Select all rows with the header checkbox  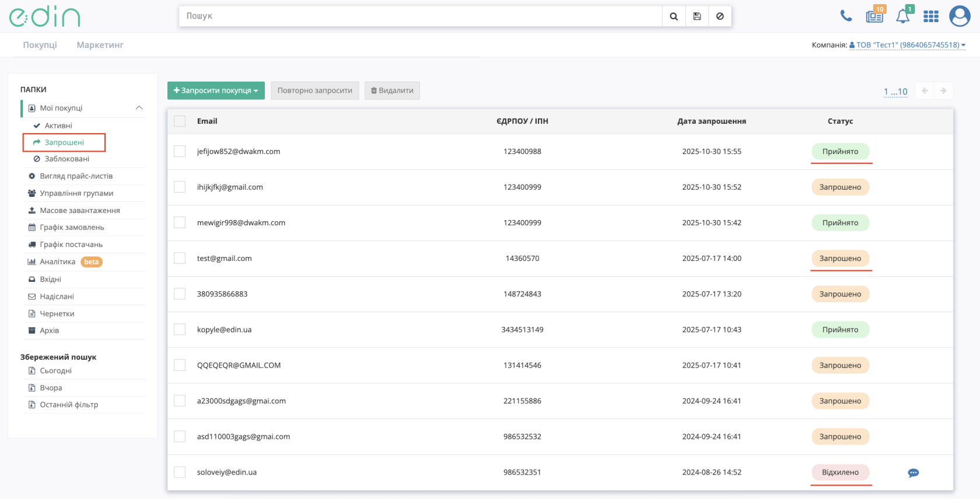pos(180,121)
